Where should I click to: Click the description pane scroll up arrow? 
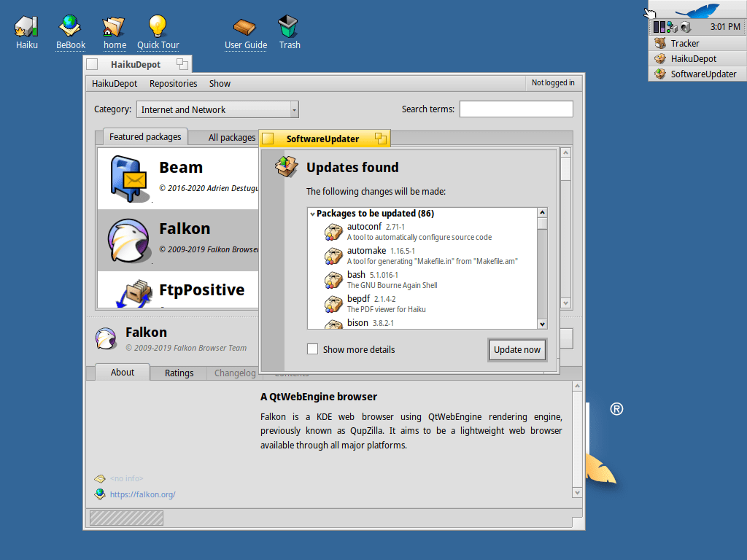577,386
